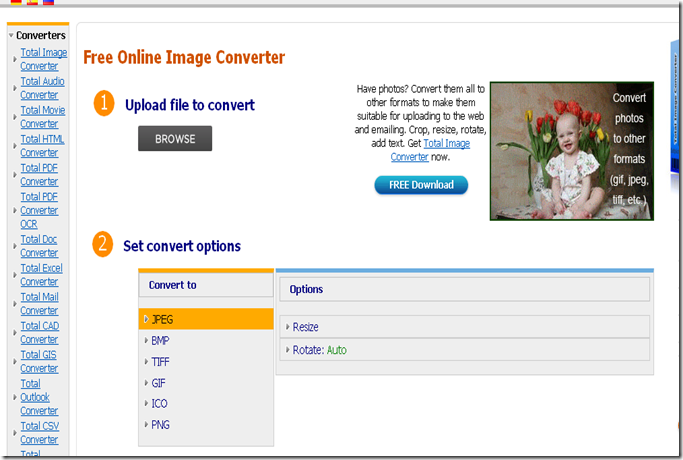The width and height of the screenshot is (683, 460).
Task: Open the Total Mail Converter sidebar link
Action: tap(39, 303)
